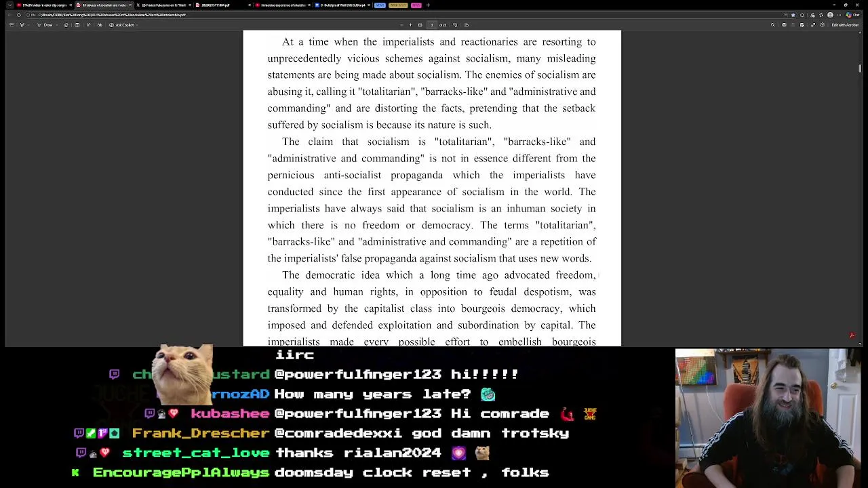Open the yellow pinned tab group
Image resolution: width=868 pixels, height=488 pixels.
pos(398,5)
